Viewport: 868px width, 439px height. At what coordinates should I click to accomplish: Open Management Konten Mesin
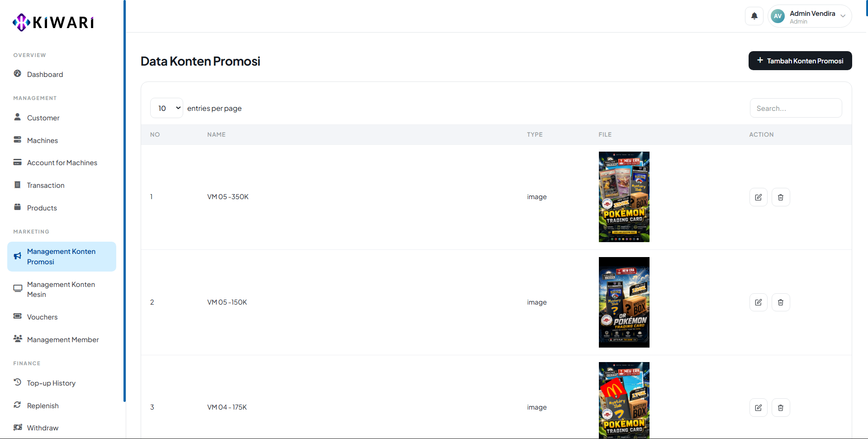pos(62,289)
